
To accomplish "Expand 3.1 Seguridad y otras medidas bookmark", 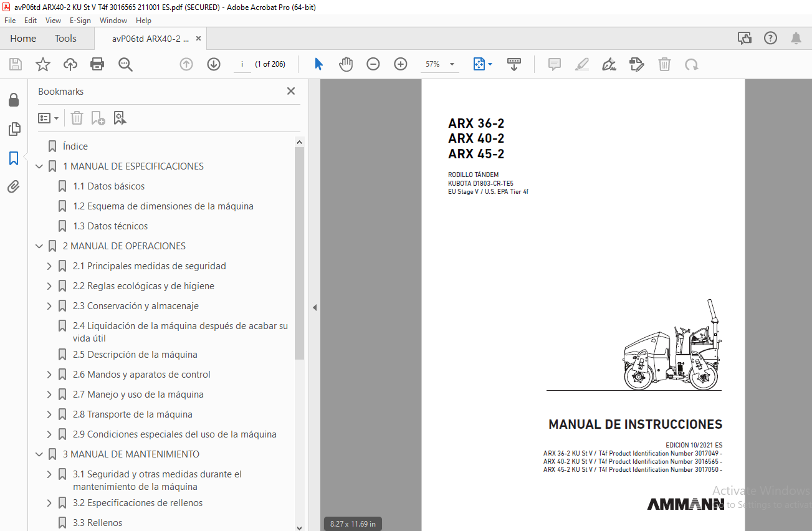I will [x=49, y=474].
